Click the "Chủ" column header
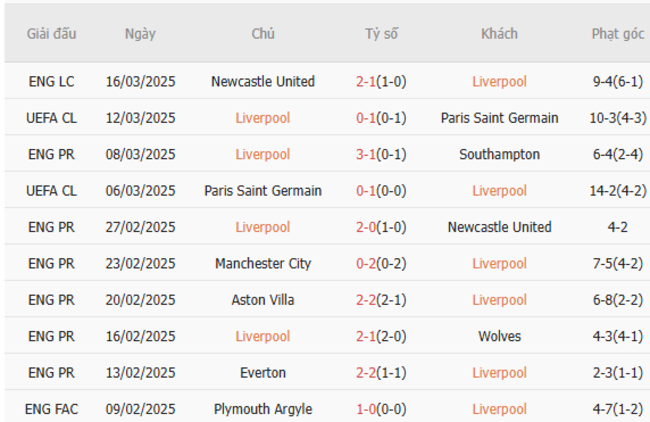Screen dimensions: 650x422 tap(263, 34)
